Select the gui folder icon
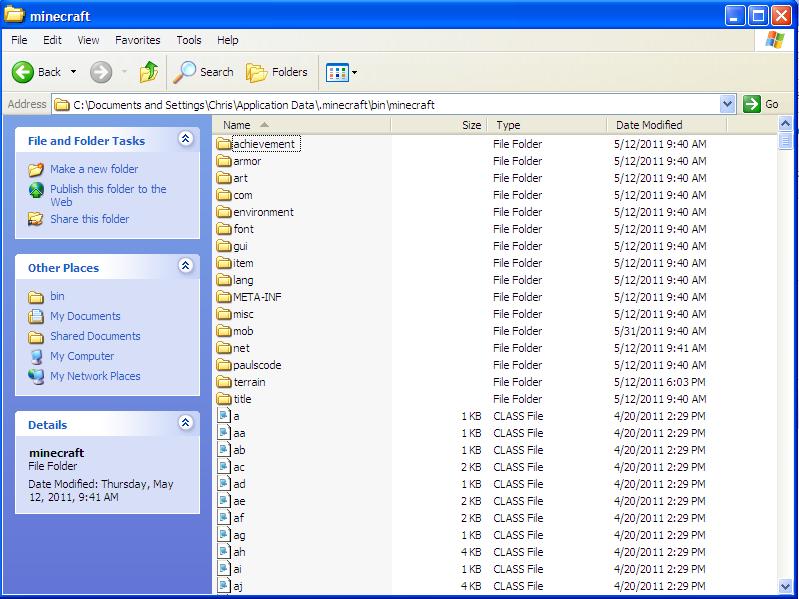Screen dimensions: 799x599 [x=224, y=246]
